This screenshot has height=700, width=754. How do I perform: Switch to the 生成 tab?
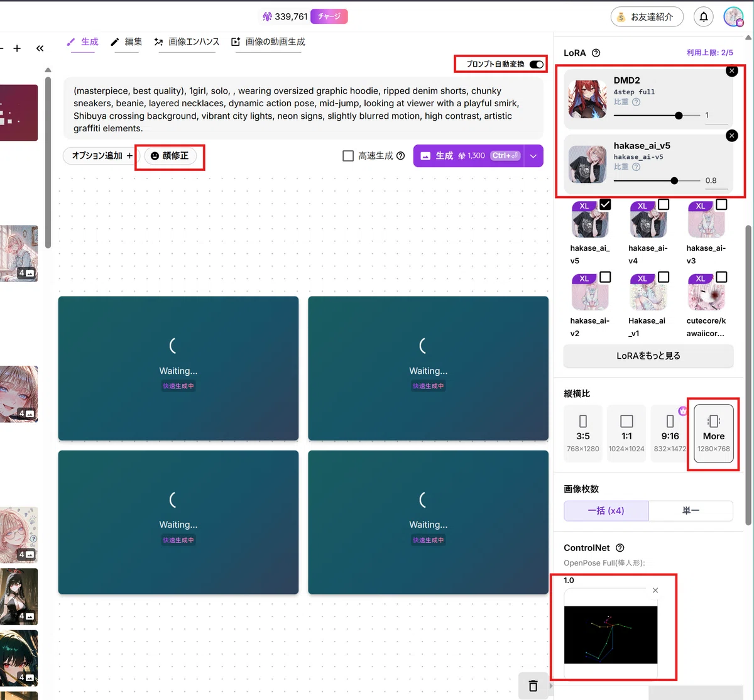point(83,42)
